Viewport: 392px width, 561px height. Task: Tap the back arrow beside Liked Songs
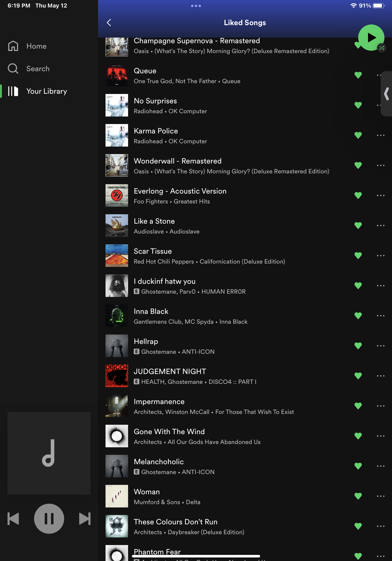(109, 23)
